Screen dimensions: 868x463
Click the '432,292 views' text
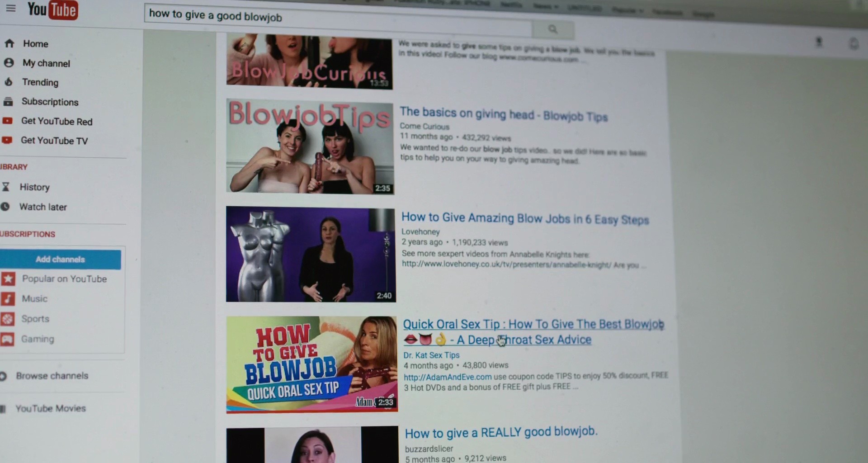(486, 137)
